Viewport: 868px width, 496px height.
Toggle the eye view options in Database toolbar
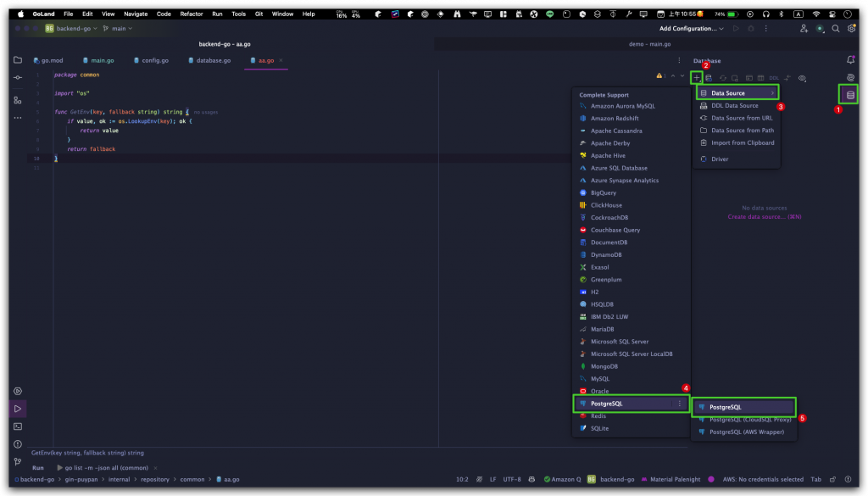(x=802, y=78)
